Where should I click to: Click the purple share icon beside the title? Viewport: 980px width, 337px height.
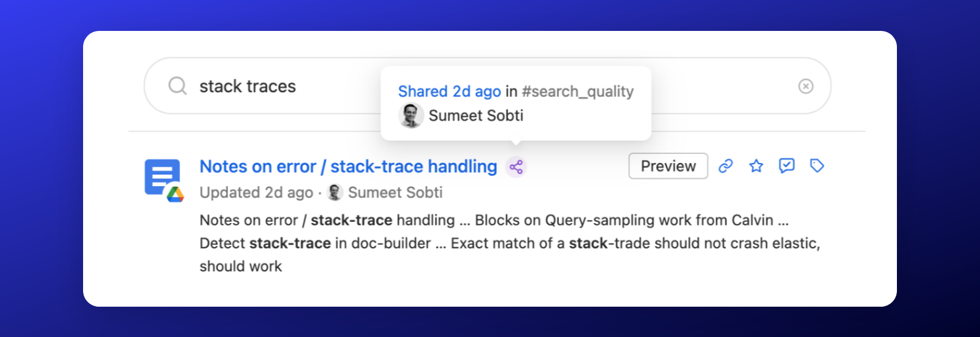coord(516,167)
